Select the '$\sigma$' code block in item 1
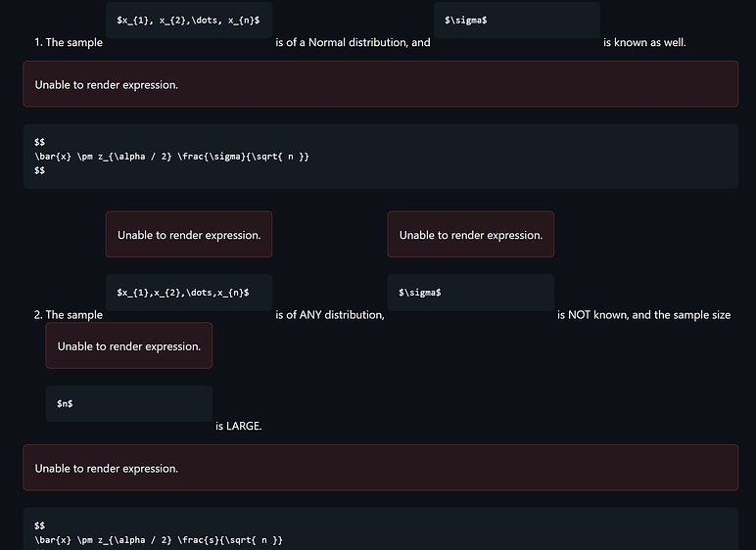 pyautogui.click(x=517, y=21)
